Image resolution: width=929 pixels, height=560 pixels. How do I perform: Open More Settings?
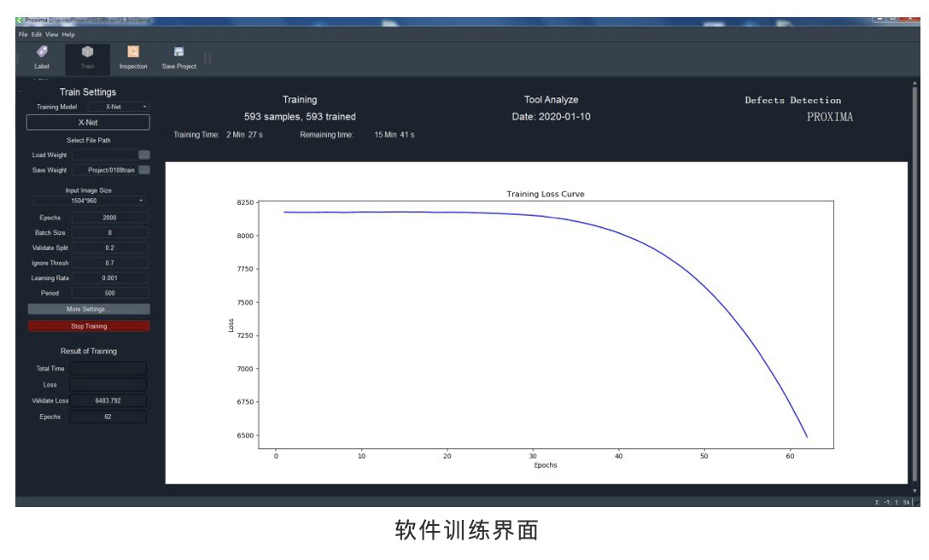90,308
